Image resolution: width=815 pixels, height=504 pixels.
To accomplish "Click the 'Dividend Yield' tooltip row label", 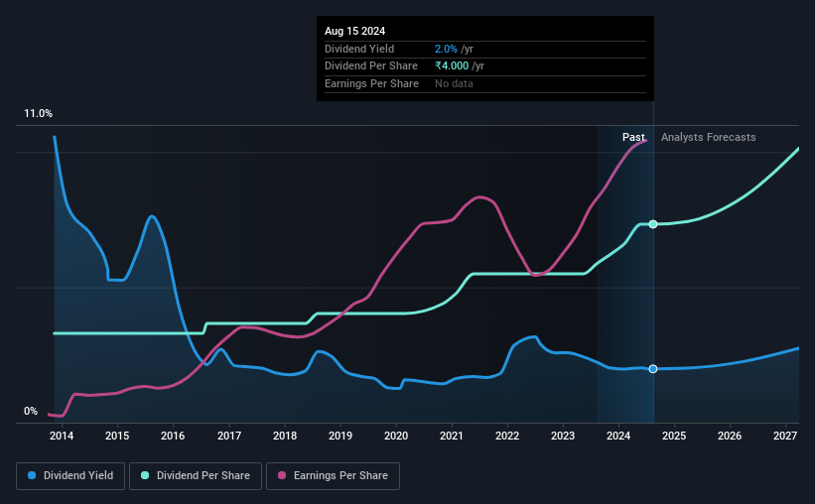I will (x=359, y=49).
